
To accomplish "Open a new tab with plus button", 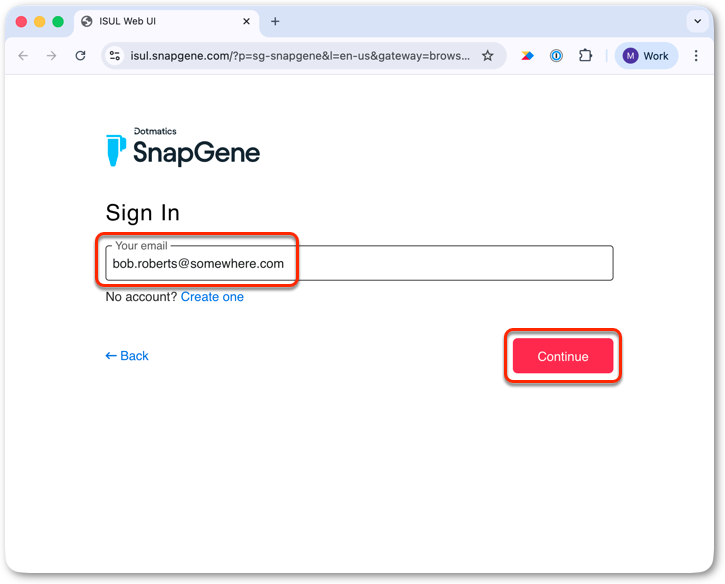I will click(x=275, y=21).
